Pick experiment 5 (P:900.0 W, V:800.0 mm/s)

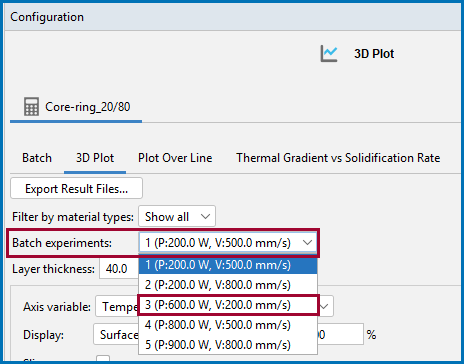pyautogui.click(x=228, y=345)
